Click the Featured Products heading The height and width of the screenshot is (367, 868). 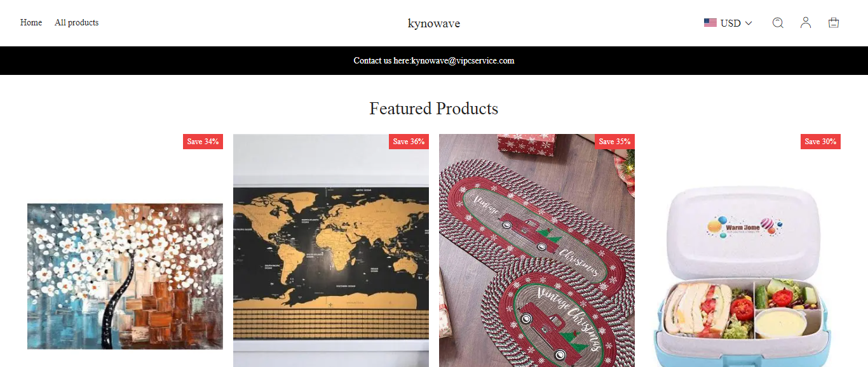coord(434,109)
